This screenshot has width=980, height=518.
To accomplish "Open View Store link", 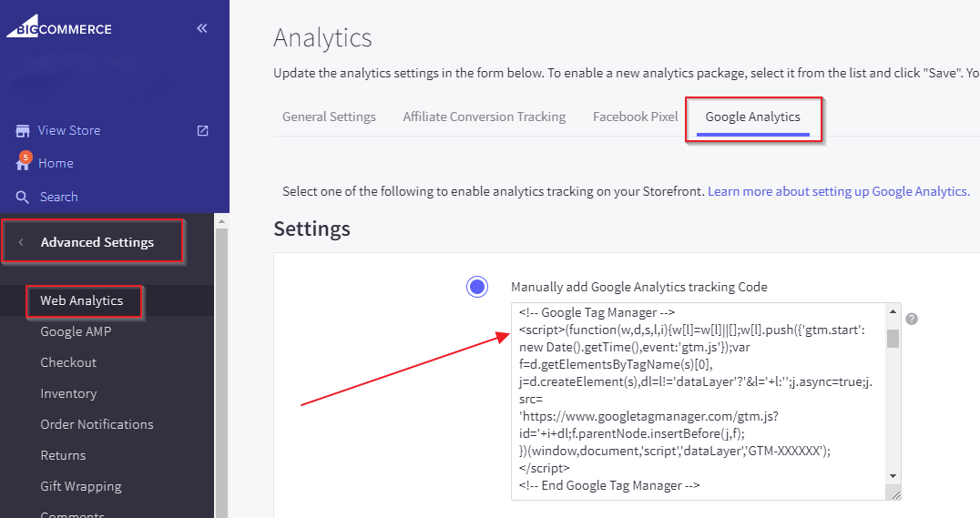I will tap(68, 130).
